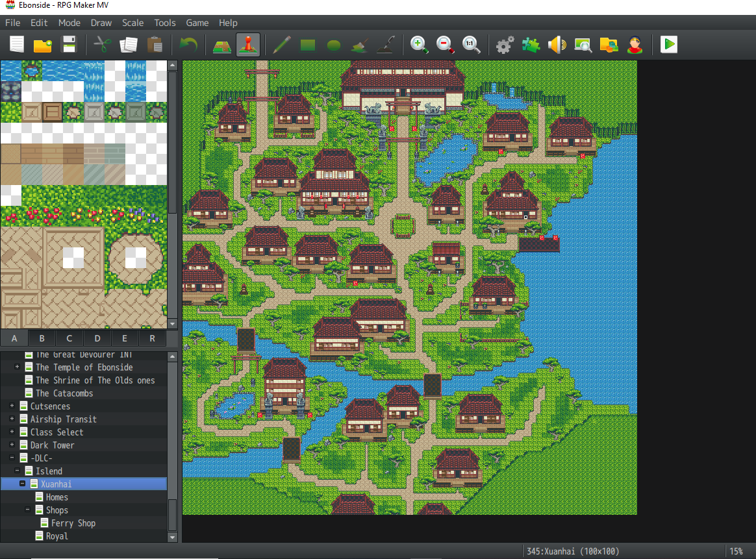
Task: Expand The Temple of Ebonside node
Action: click(x=18, y=367)
